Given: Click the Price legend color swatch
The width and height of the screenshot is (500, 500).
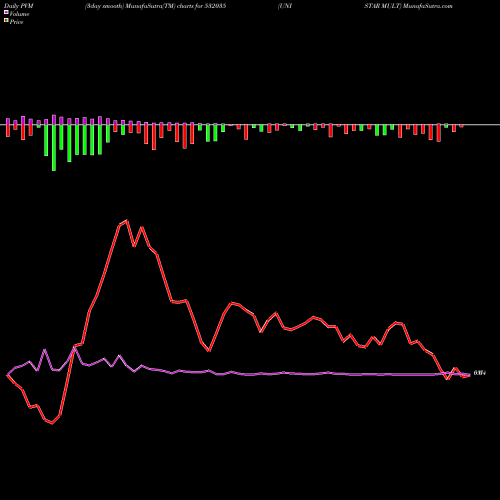Looking at the screenshot, I should pyautogui.click(x=6, y=21).
